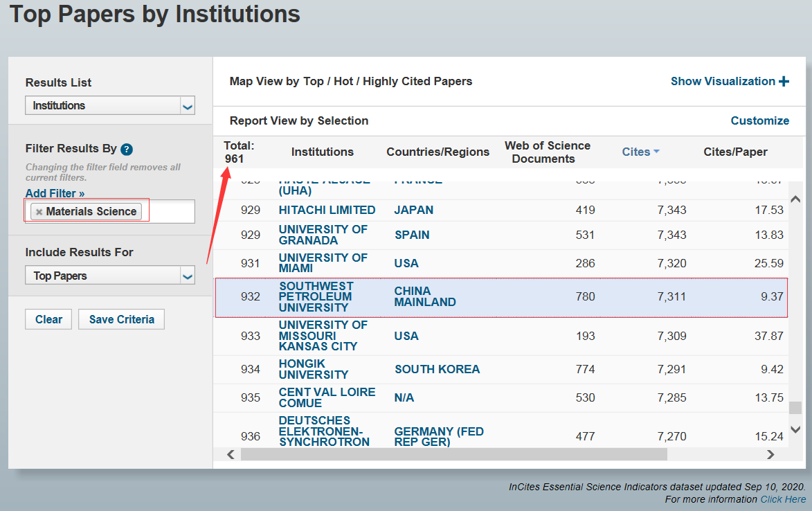
Task: Open the Results List Institutions dropdown
Action: pyautogui.click(x=110, y=106)
